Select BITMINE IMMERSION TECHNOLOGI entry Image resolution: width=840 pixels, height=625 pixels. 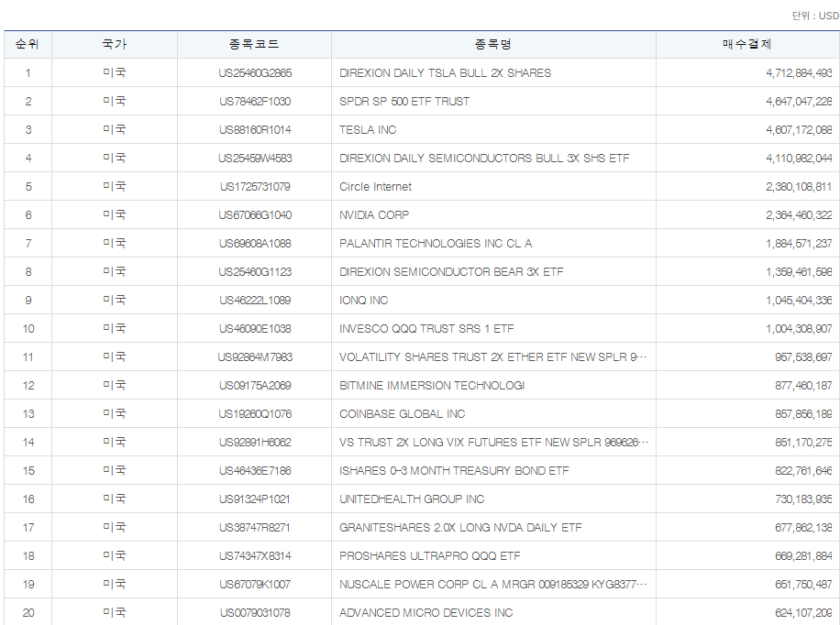[x=432, y=385]
